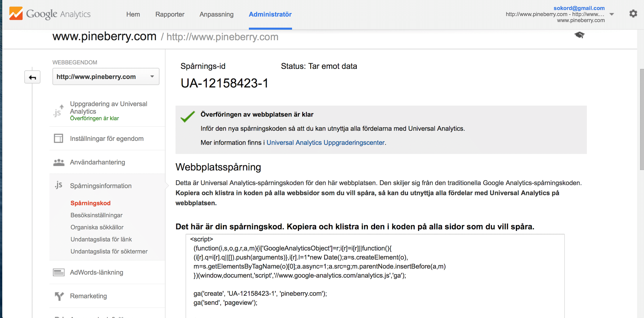Open Inställningar för egendom
The image size is (644, 318).
pyautogui.click(x=107, y=138)
